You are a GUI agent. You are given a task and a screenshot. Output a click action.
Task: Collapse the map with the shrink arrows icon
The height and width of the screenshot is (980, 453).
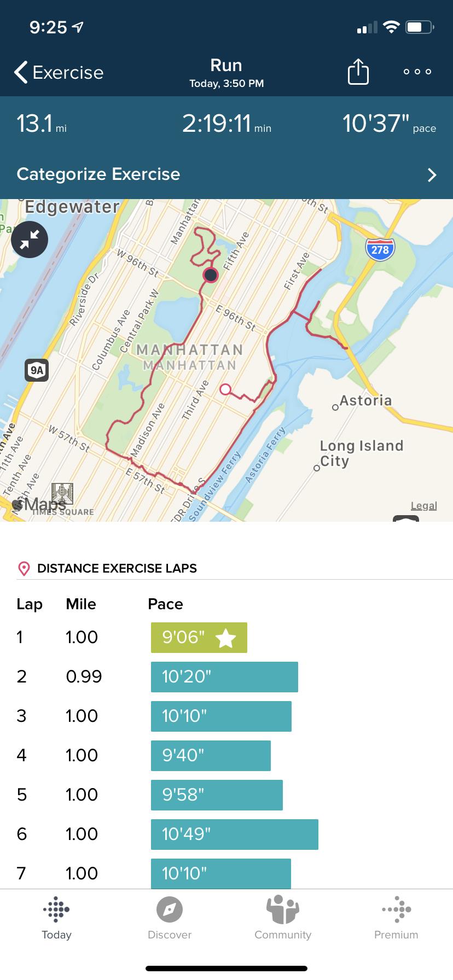pos(30,240)
